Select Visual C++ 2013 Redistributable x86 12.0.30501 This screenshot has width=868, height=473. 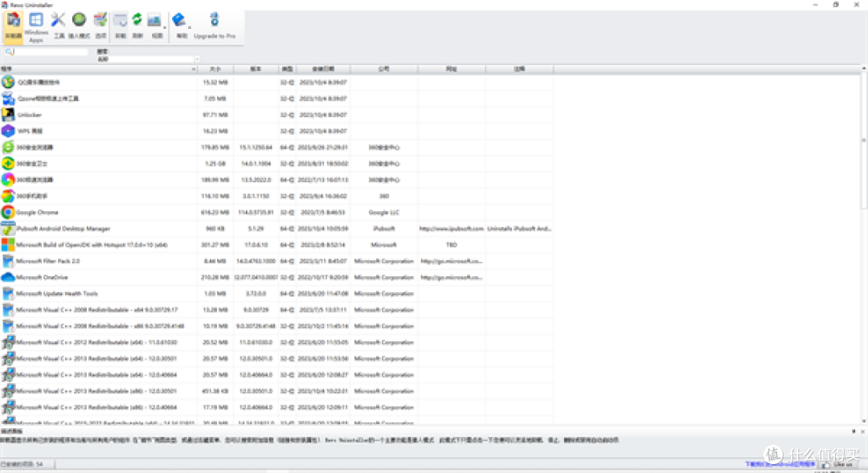coord(276,391)
